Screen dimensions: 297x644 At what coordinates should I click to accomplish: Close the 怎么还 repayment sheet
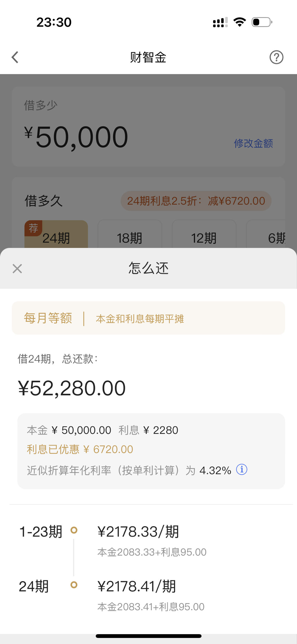tap(17, 269)
